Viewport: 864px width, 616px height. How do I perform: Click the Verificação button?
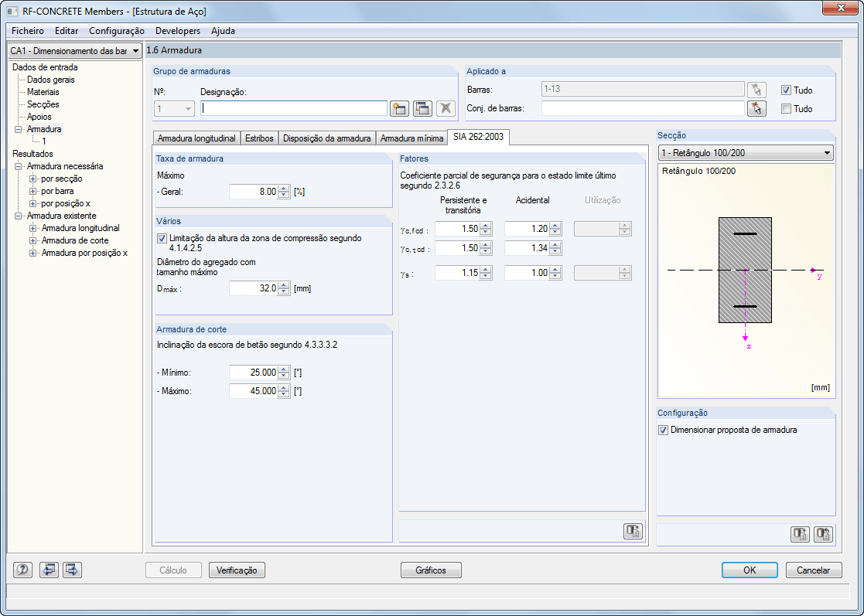pos(237,570)
